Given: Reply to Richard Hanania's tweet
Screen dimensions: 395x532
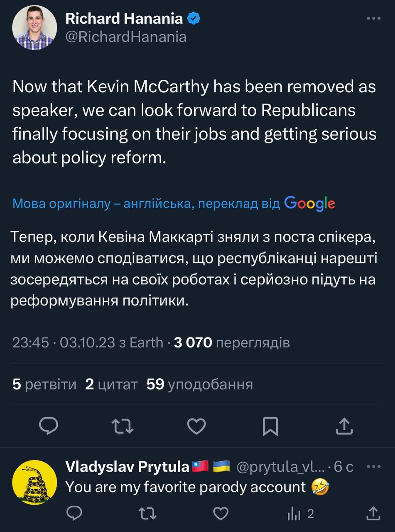Looking at the screenshot, I should coord(49,426).
